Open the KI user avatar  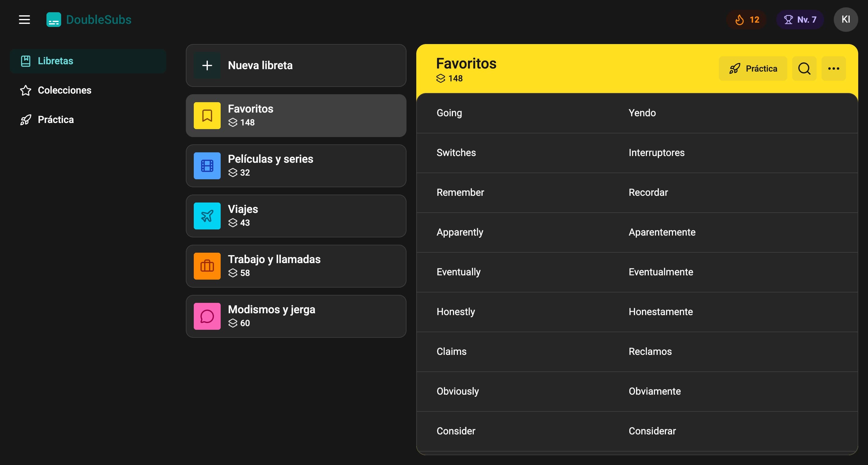tap(846, 20)
